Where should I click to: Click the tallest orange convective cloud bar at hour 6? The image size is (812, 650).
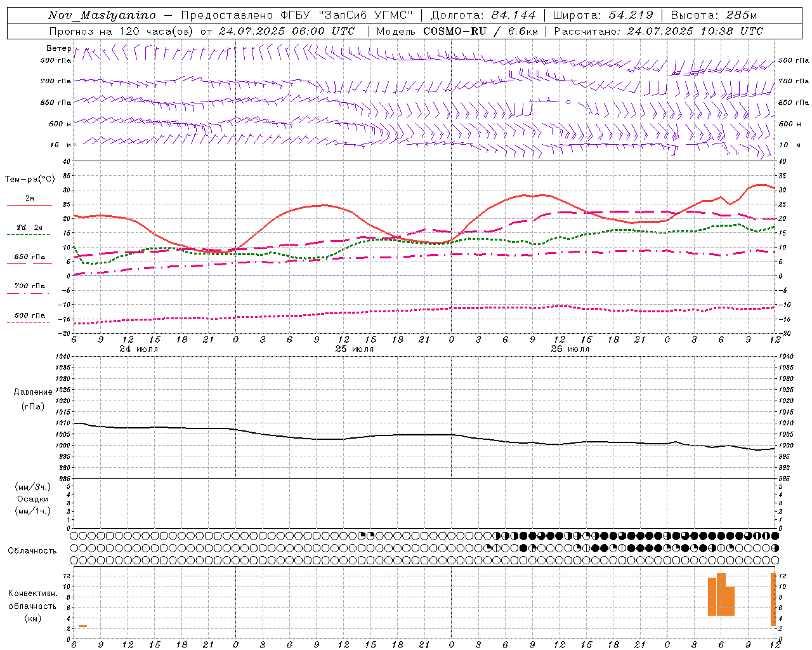tap(721, 594)
